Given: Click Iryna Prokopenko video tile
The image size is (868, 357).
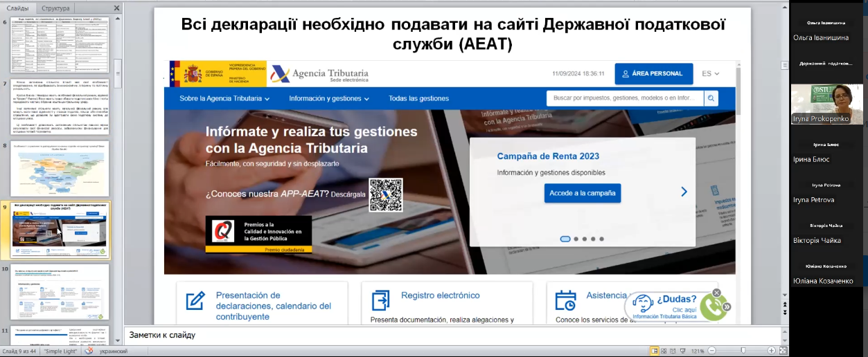Looking at the screenshot, I should pyautogui.click(x=826, y=104).
